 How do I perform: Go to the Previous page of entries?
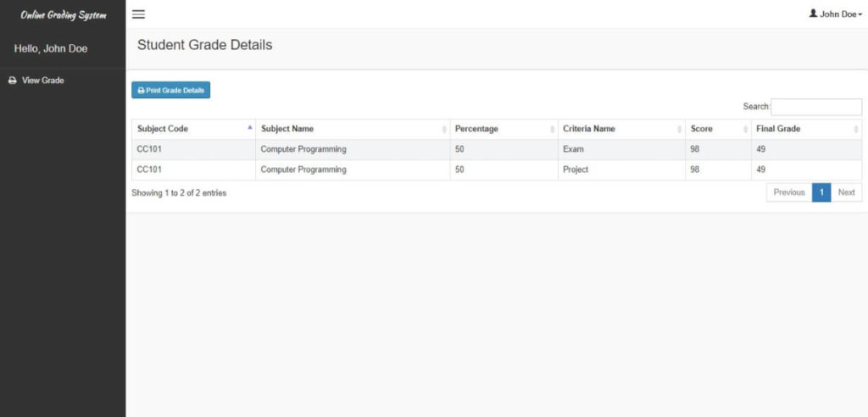789,192
